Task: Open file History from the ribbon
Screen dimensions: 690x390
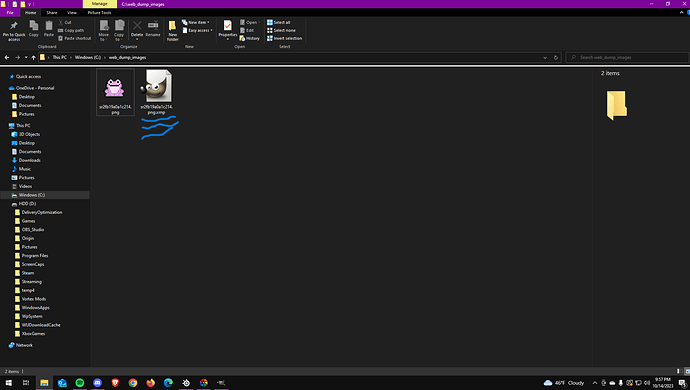Action: click(x=250, y=38)
